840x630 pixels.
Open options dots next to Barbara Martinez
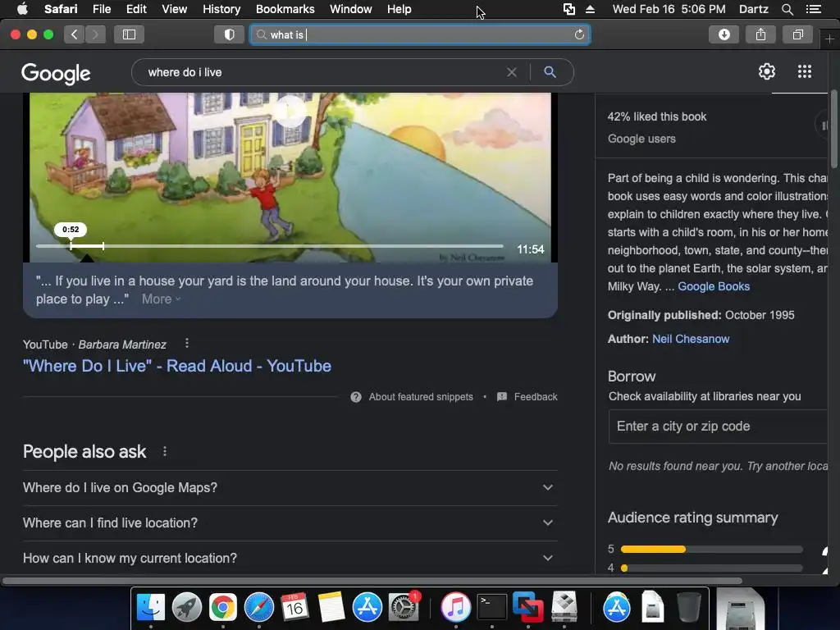point(186,344)
